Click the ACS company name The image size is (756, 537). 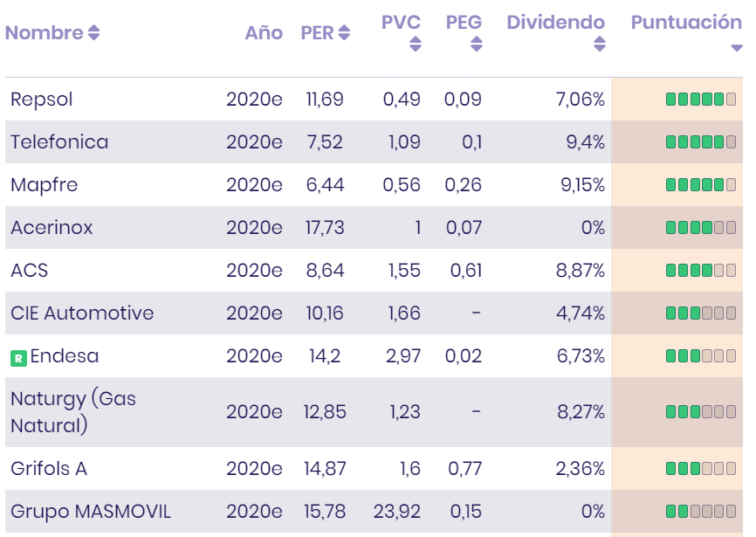point(29,271)
